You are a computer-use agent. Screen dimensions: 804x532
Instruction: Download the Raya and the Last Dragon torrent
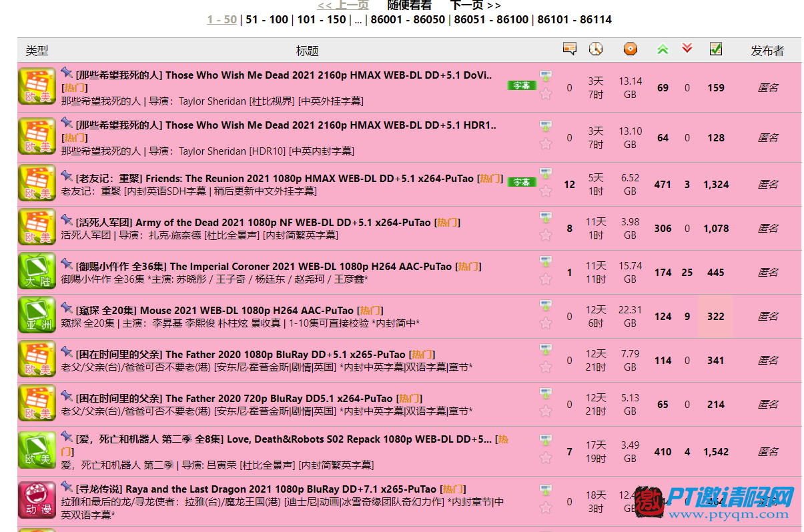pyautogui.click(x=546, y=490)
